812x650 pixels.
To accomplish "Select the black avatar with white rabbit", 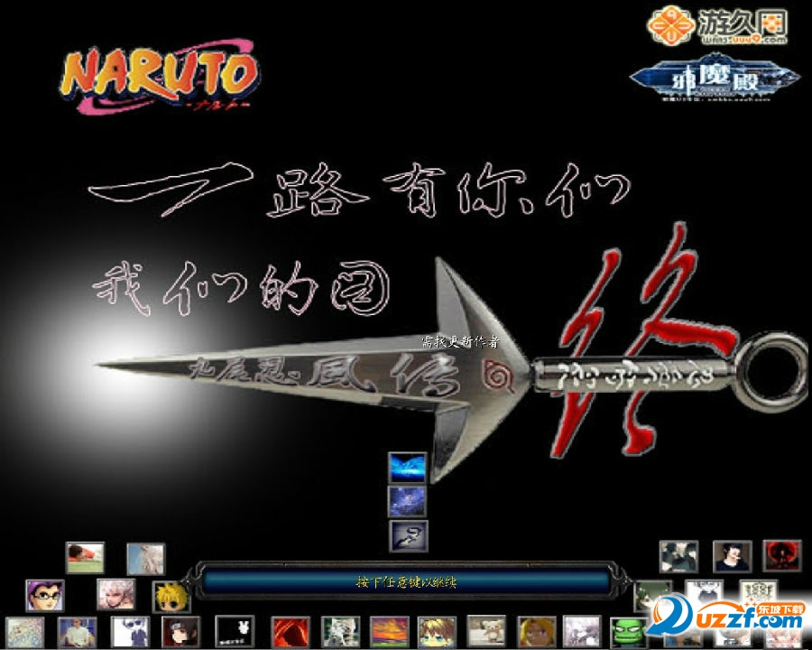I will [235, 631].
